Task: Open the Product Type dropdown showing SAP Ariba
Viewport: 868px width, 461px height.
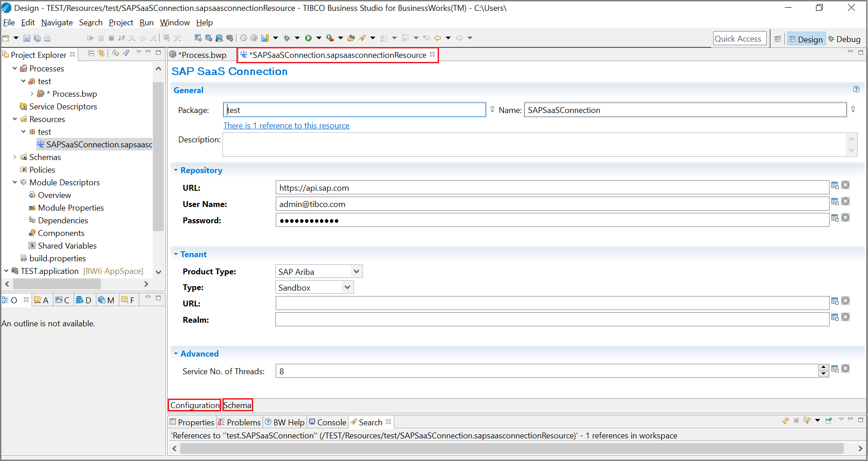Action: (319, 272)
